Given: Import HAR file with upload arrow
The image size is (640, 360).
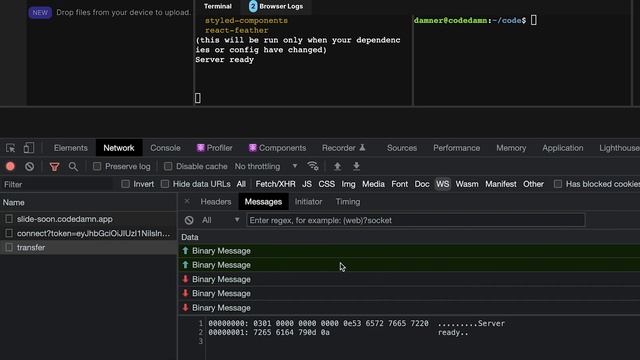Looking at the screenshot, I should pos(337,166).
